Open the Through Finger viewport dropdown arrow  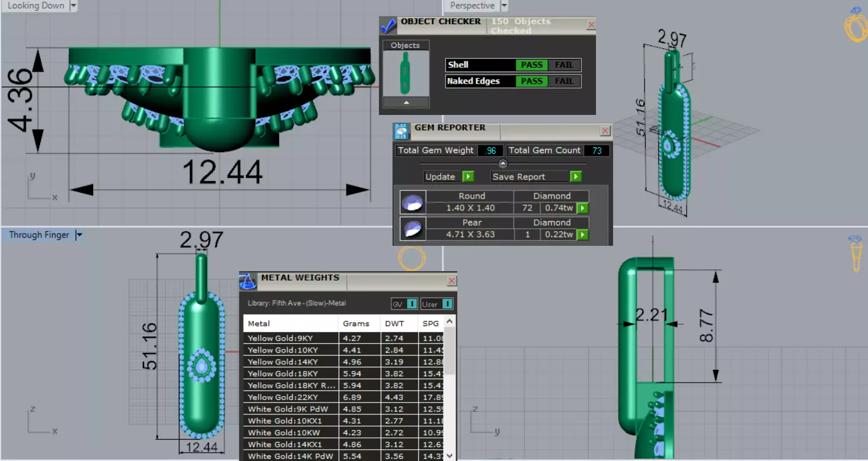tap(79, 235)
